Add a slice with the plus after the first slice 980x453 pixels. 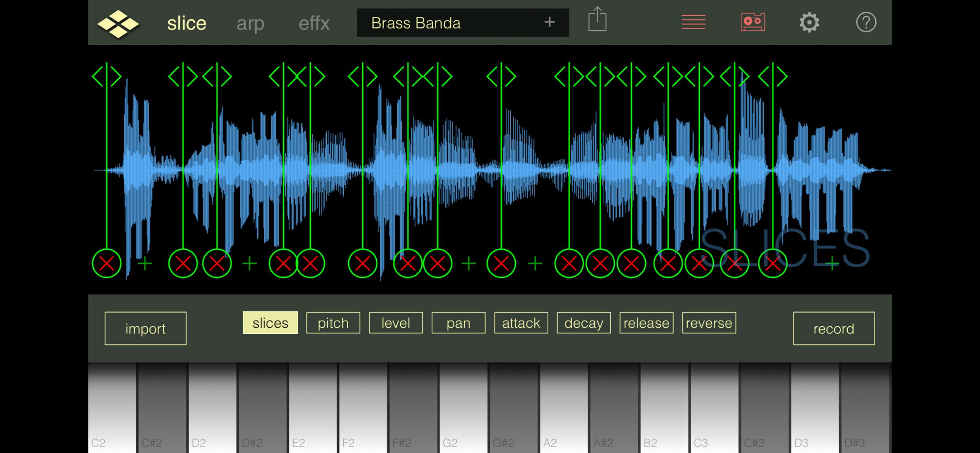point(145,263)
